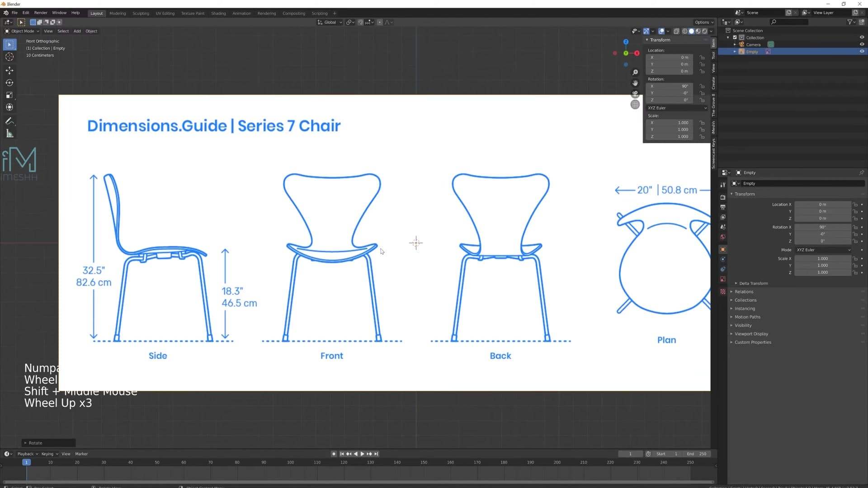Select the Rotate tool
This screenshot has height=488, width=868.
pos(9,83)
